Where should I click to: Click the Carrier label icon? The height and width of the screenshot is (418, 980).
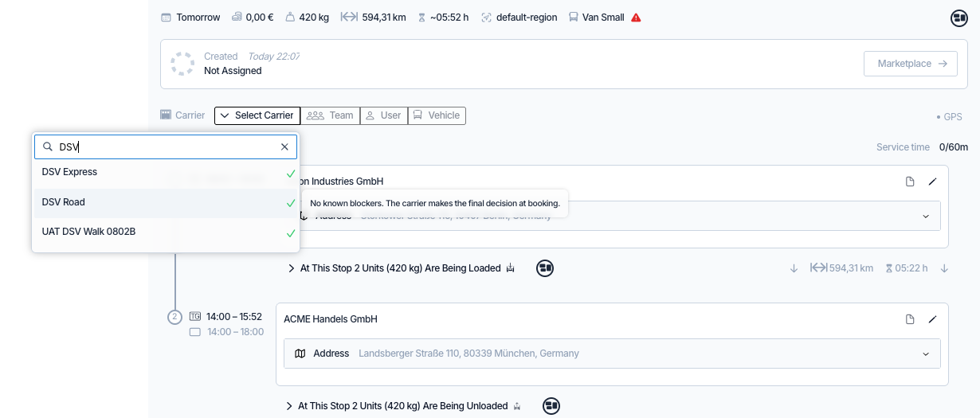[x=166, y=115]
